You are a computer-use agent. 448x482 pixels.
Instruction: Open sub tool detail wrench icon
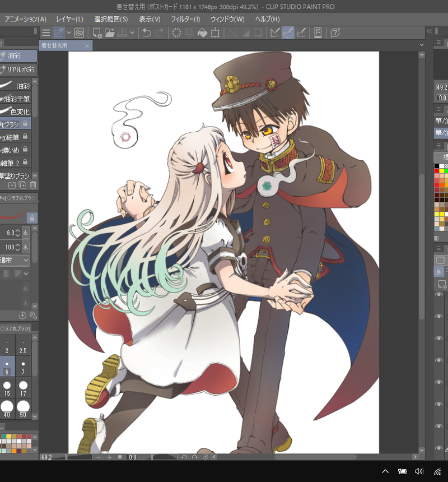click(x=33, y=316)
